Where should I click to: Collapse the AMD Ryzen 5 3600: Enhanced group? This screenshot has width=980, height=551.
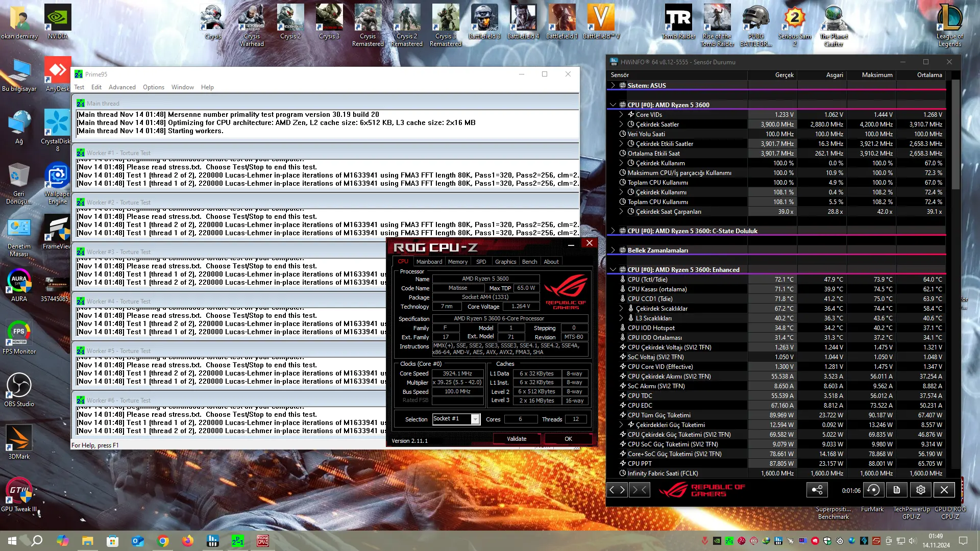click(x=612, y=269)
